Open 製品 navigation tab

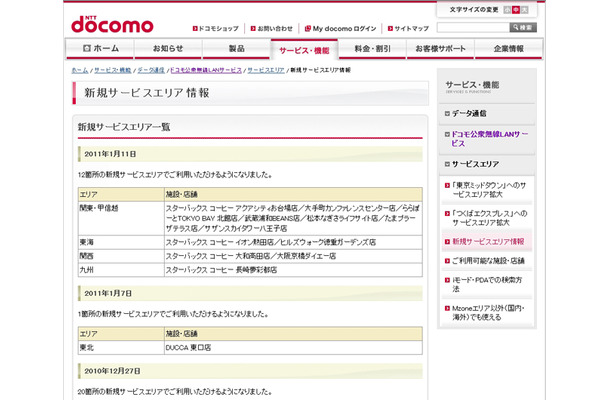pos(237,49)
